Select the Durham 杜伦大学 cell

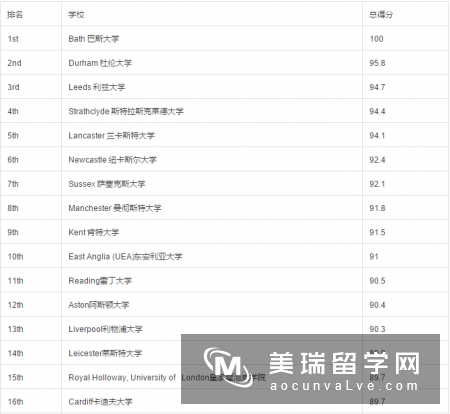point(212,63)
